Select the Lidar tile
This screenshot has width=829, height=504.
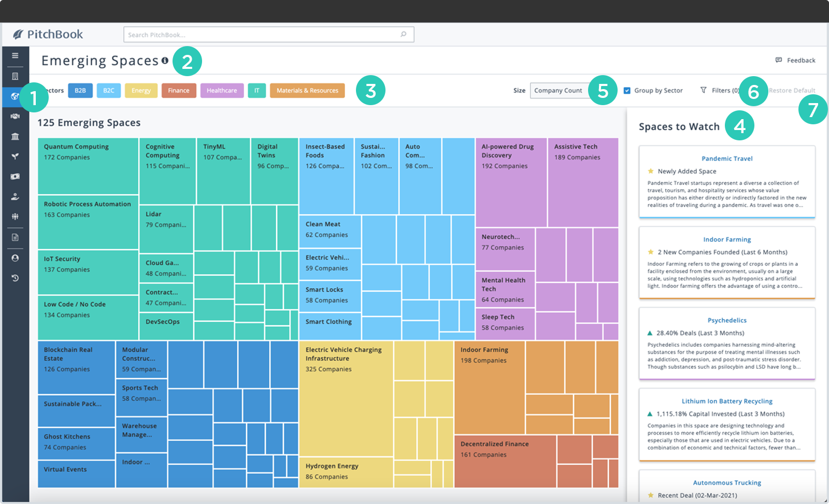[x=166, y=229]
